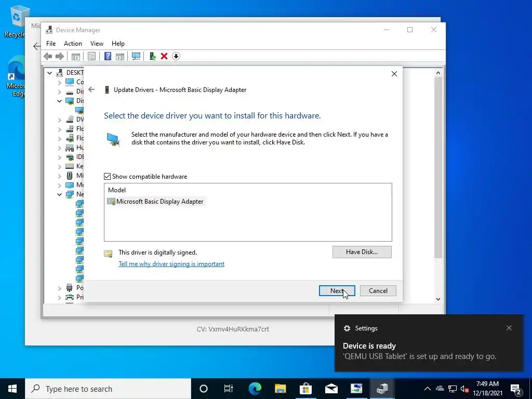Screen dimensions: 532x399
Task: Open File Explorer from the taskbar
Action: (x=280, y=389)
